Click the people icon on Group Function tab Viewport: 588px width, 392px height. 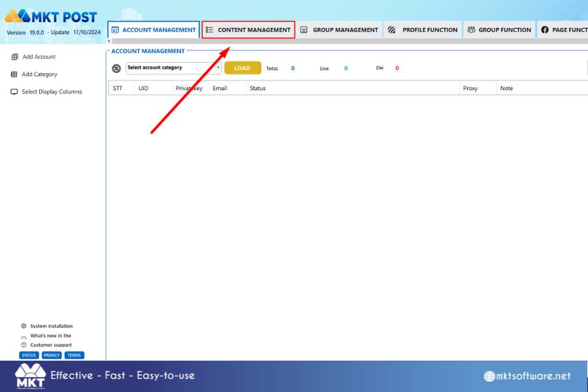coord(471,29)
